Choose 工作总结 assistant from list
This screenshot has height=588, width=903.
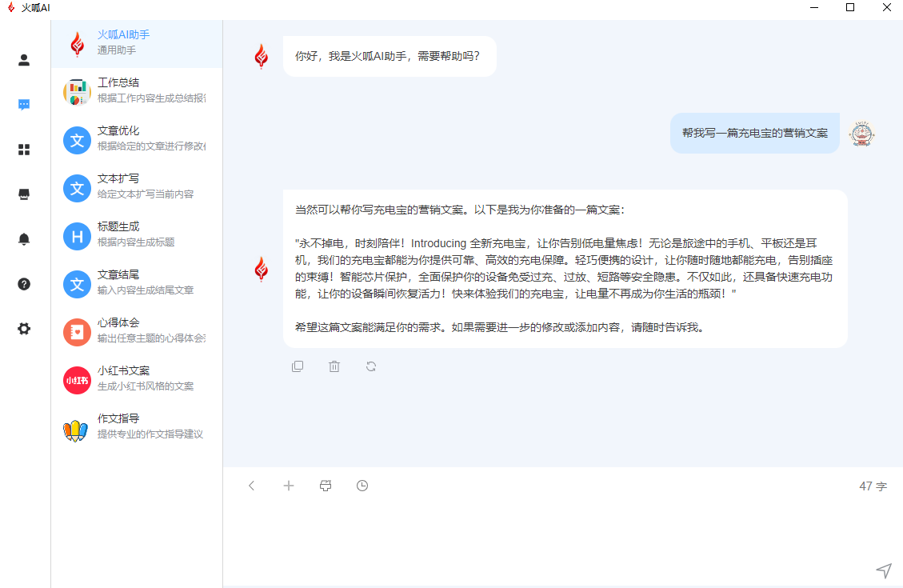[x=136, y=91]
